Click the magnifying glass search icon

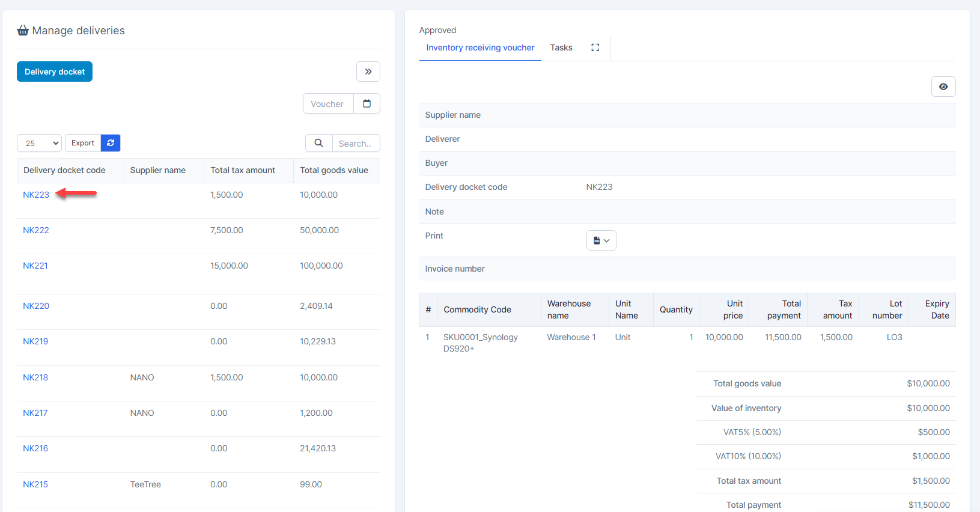click(319, 143)
